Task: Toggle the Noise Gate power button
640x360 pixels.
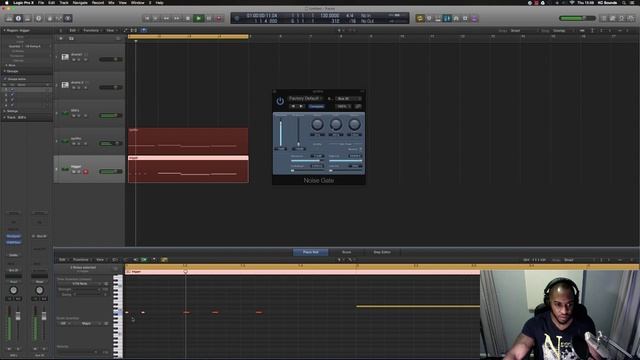Action: 280,101
